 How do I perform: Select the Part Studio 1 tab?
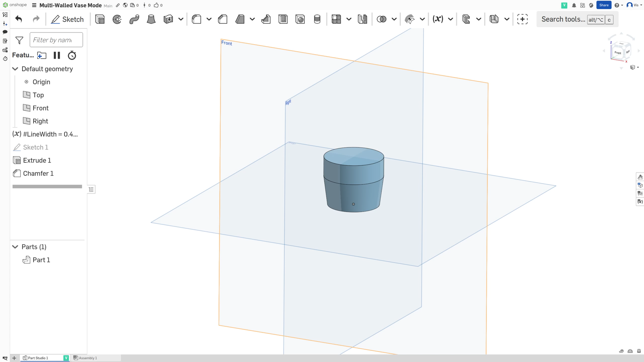[38, 358]
